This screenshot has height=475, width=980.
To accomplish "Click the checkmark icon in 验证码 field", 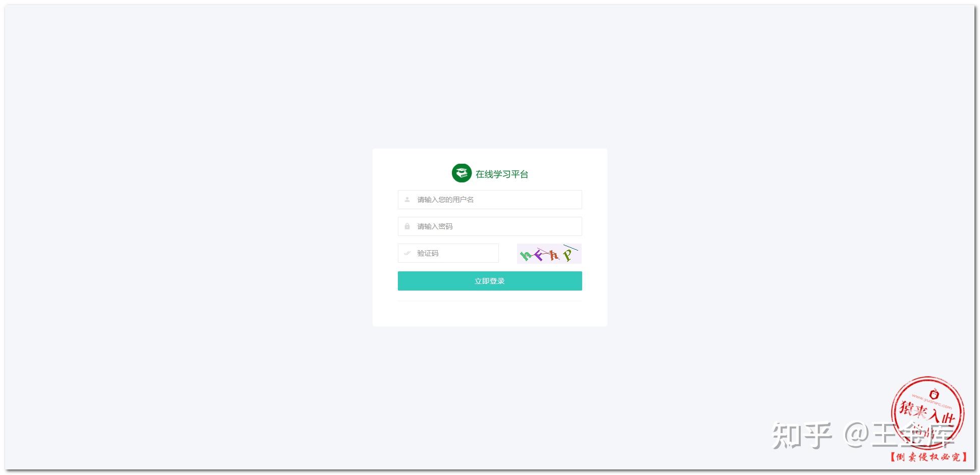I will (x=407, y=253).
